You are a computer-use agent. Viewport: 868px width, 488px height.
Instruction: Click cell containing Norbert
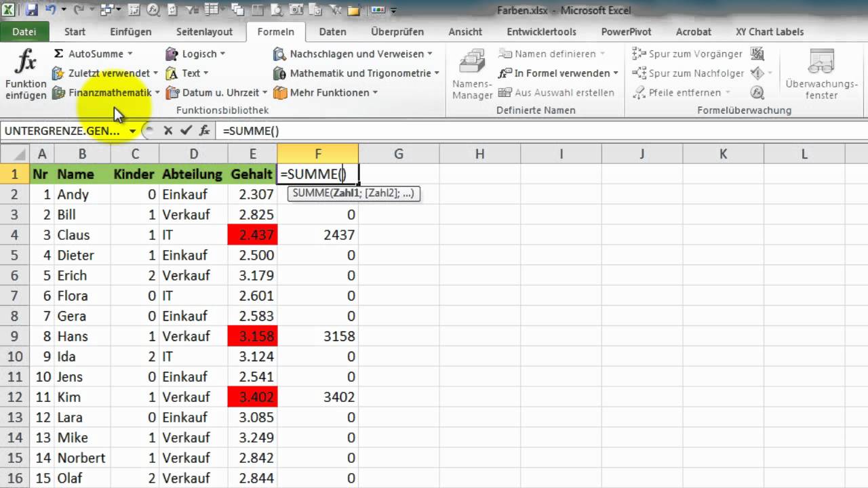(x=83, y=458)
